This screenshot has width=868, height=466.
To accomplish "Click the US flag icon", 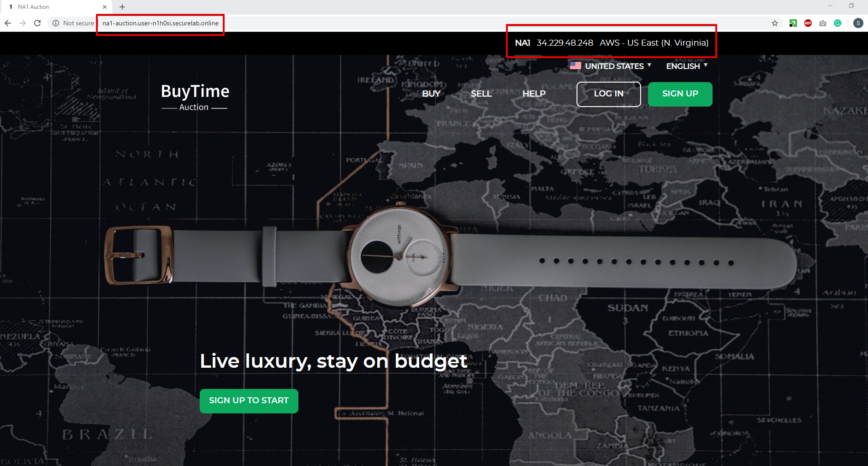I will pos(575,66).
